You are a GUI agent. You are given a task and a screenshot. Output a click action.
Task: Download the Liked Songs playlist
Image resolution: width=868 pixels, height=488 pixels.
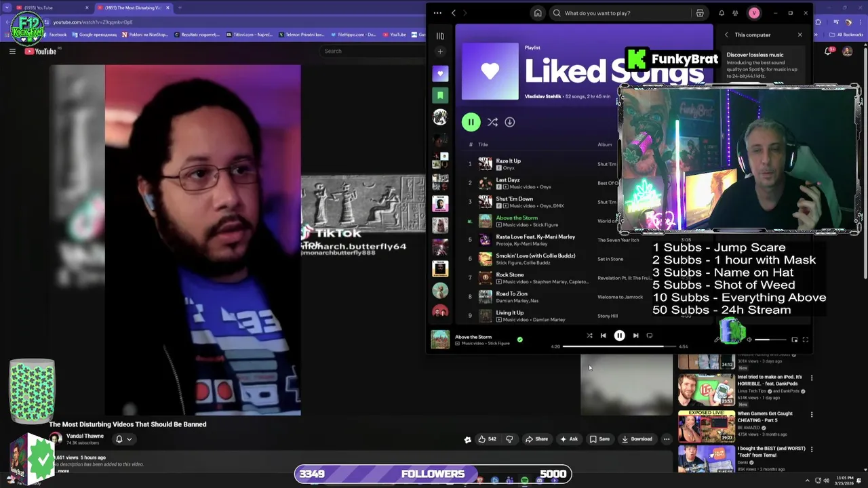click(x=509, y=122)
